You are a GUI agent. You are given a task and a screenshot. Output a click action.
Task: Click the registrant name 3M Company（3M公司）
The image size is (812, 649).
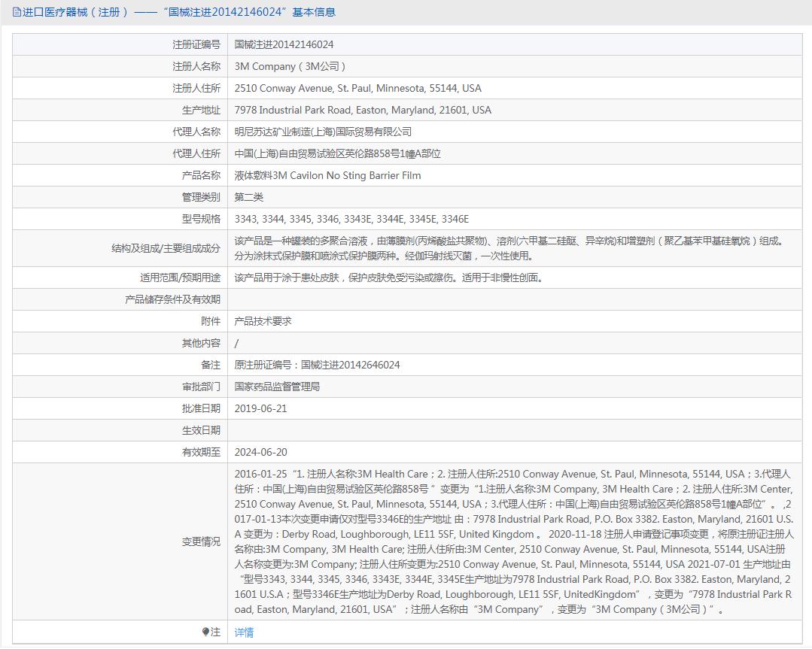click(290, 67)
